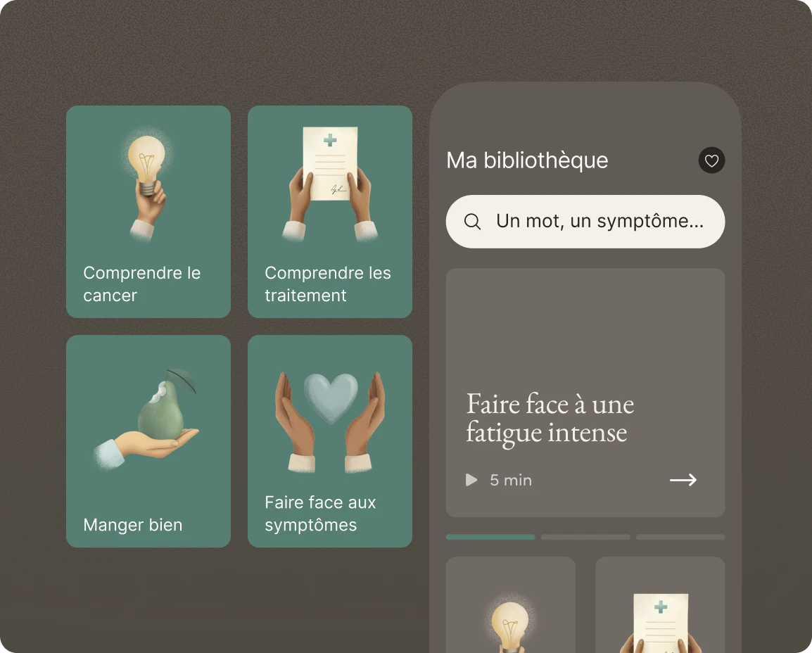The width and height of the screenshot is (812, 653).
Task: Jump to the second carousel indicator bar
Action: [585, 537]
